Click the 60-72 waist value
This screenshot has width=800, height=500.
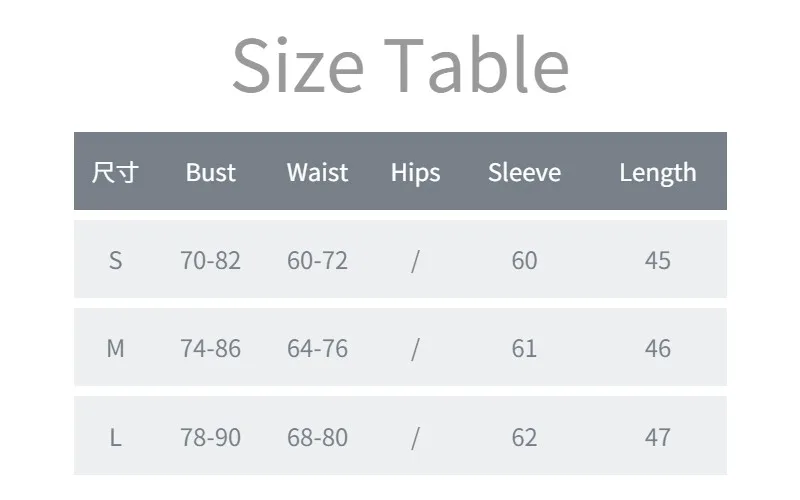[x=317, y=260]
